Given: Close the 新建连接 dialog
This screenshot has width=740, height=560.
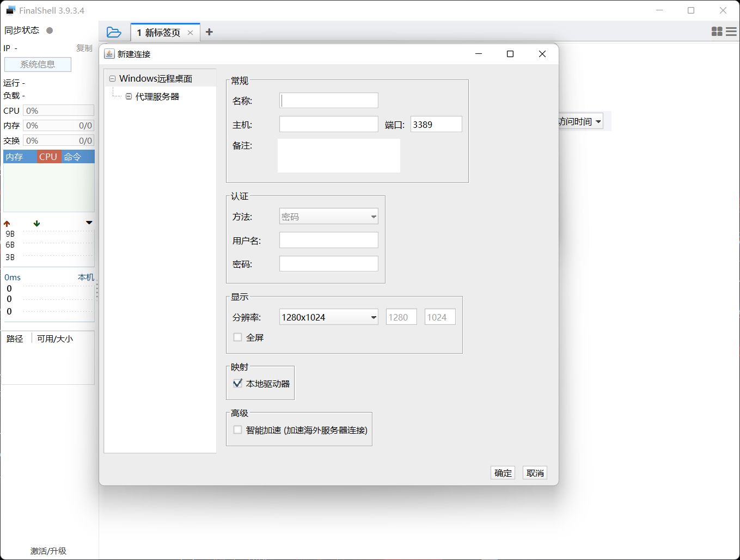Looking at the screenshot, I should point(542,54).
